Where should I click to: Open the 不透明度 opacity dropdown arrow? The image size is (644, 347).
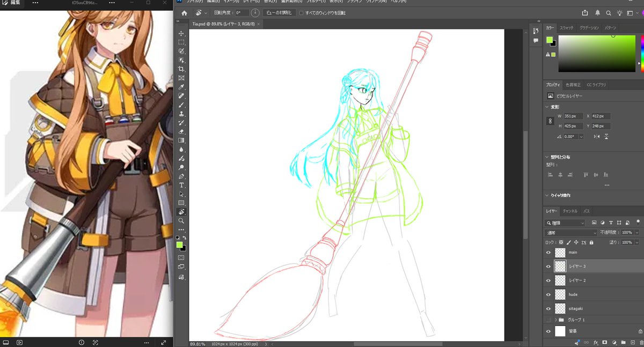pos(637,233)
